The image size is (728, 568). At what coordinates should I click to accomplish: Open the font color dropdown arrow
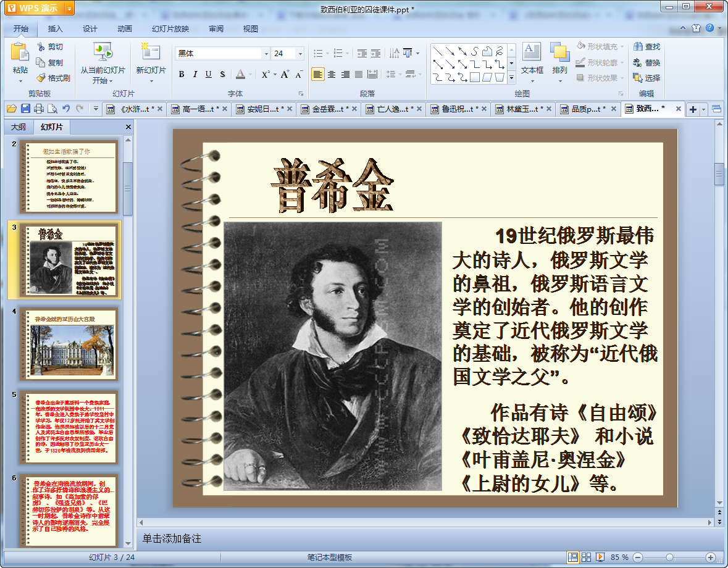click(x=250, y=74)
